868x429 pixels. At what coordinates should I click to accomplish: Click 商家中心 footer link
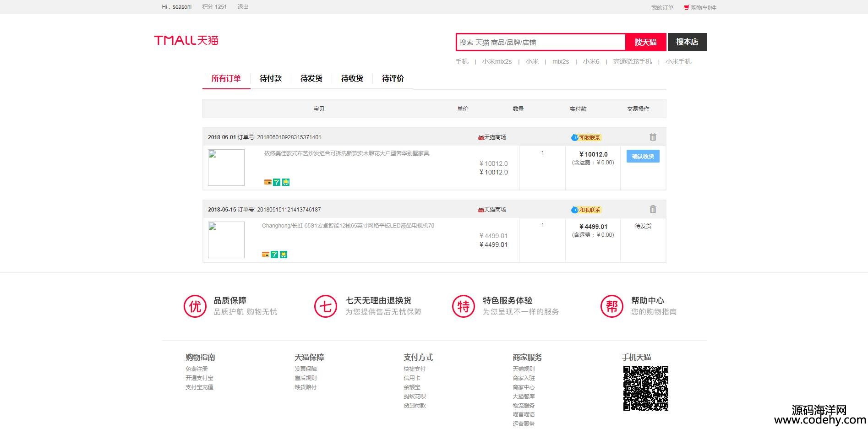tap(524, 387)
